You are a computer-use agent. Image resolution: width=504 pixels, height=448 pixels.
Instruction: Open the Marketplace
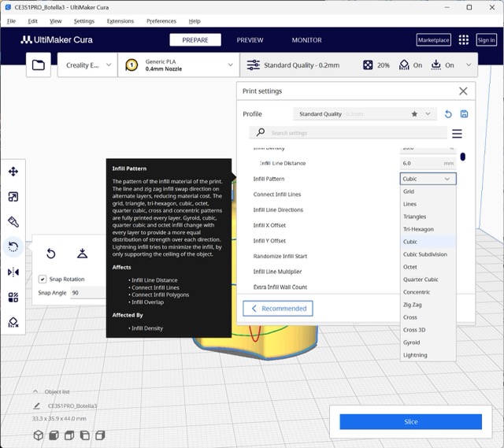[433, 40]
